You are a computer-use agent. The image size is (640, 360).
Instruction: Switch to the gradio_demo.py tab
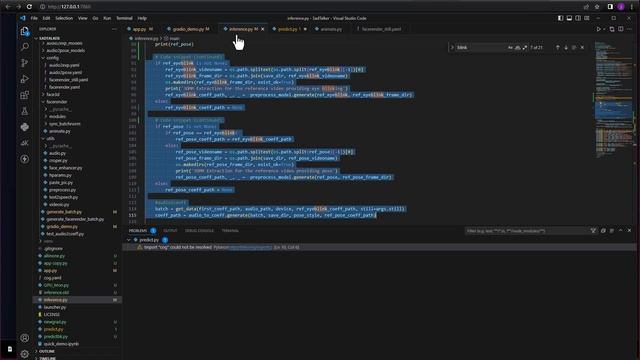tap(188, 29)
